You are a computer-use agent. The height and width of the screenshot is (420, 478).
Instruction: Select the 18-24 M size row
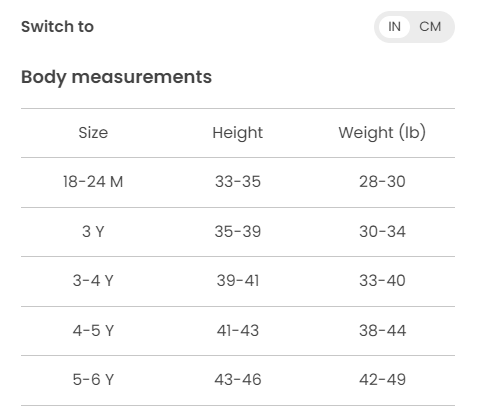click(x=238, y=182)
